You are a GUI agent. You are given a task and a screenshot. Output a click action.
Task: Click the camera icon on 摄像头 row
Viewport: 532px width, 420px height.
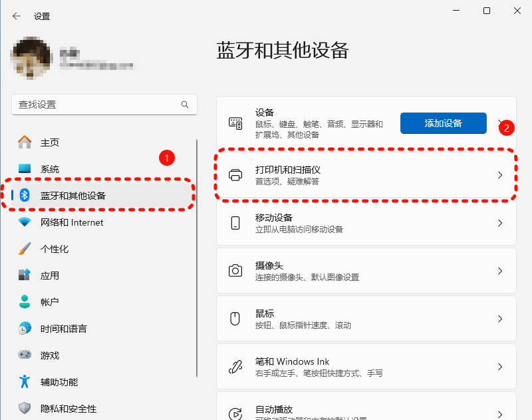click(235, 270)
